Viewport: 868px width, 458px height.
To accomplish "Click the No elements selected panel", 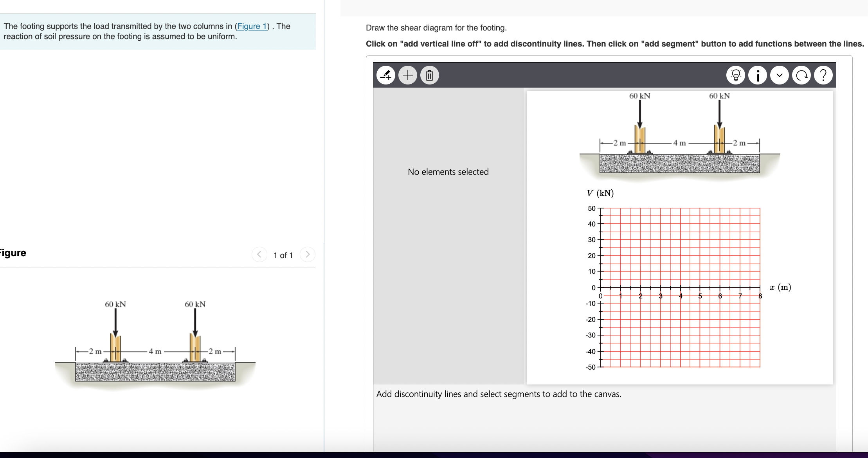I will coord(448,172).
